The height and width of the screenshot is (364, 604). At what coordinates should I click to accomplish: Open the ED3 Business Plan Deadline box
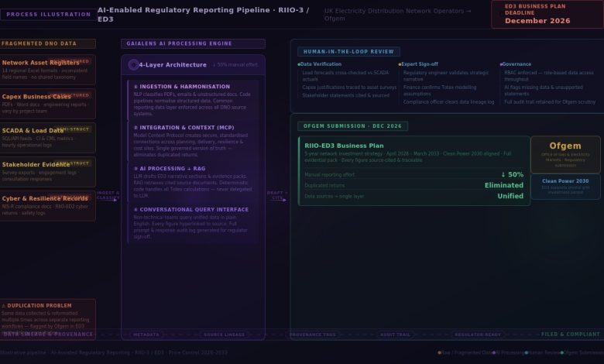547,14
